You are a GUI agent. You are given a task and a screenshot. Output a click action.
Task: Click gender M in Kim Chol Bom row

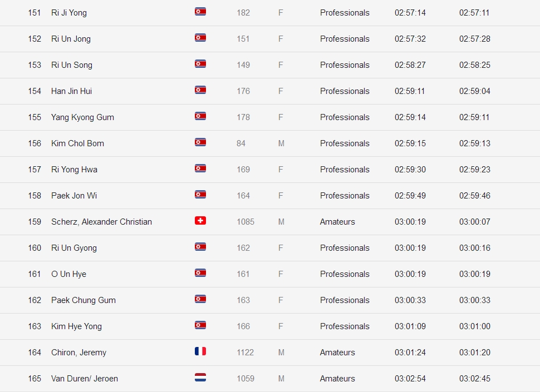(281, 143)
